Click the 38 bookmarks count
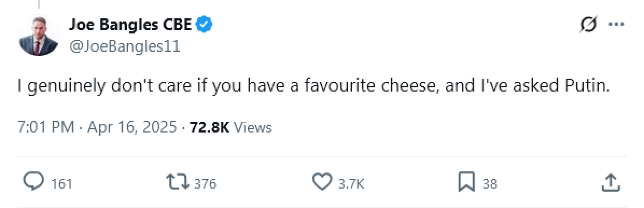 [x=490, y=184]
